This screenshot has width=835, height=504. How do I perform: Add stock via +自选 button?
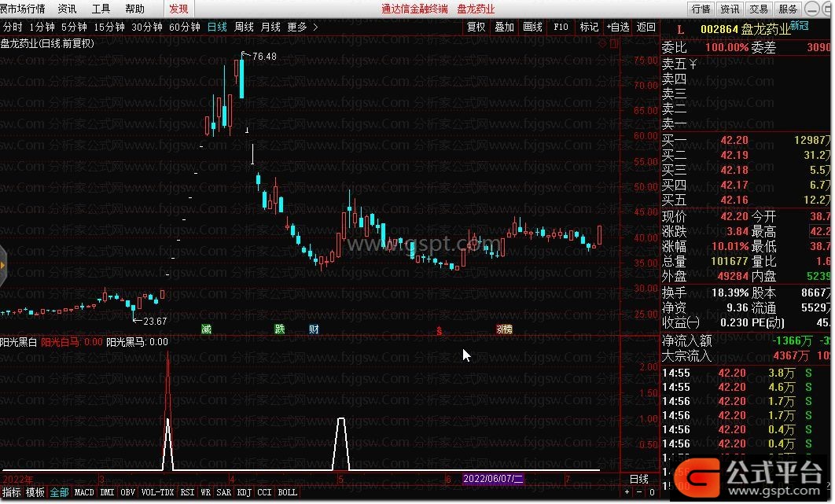point(618,27)
